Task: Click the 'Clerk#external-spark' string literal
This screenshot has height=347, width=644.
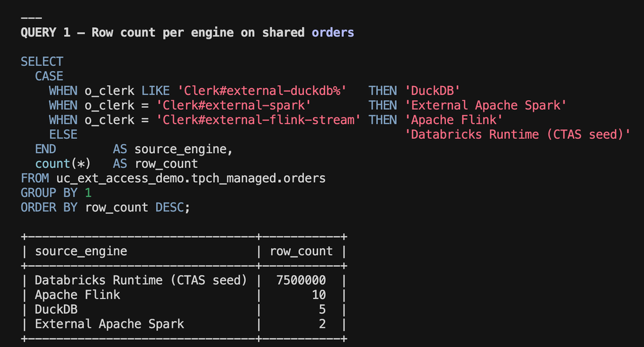Action: tap(234, 105)
